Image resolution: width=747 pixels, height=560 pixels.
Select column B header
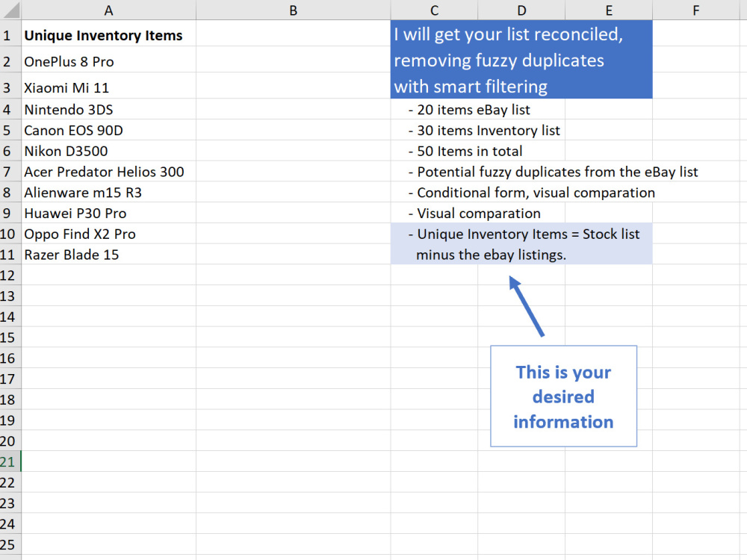[x=293, y=10]
